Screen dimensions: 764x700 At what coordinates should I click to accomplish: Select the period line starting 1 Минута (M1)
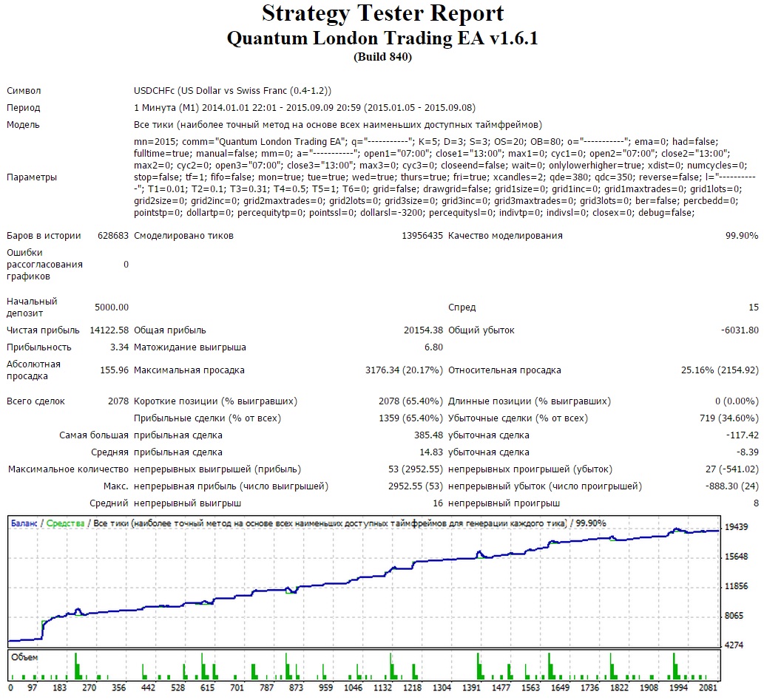(305, 108)
